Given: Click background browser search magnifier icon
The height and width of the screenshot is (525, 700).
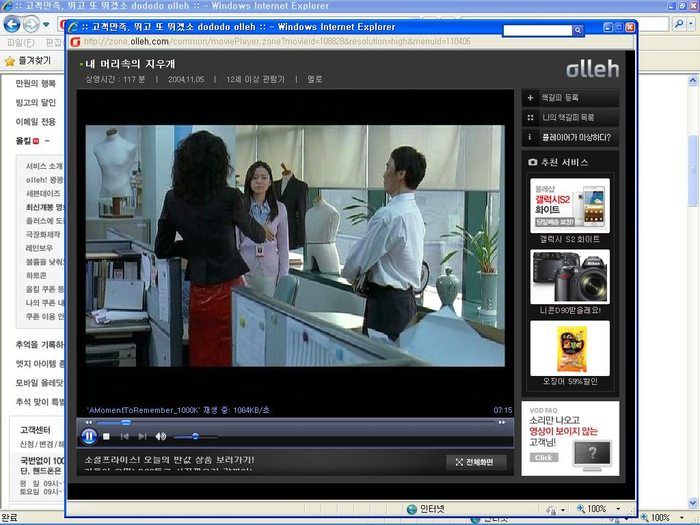Looking at the screenshot, I should tap(679, 24).
